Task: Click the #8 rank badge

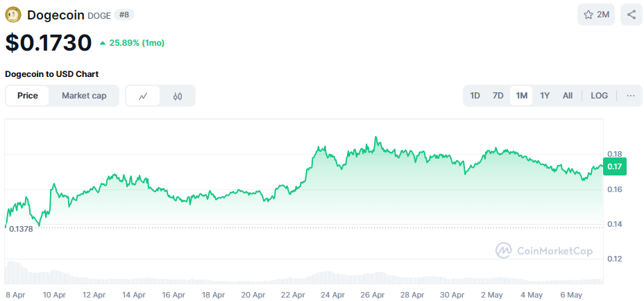Action: point(126,15)
